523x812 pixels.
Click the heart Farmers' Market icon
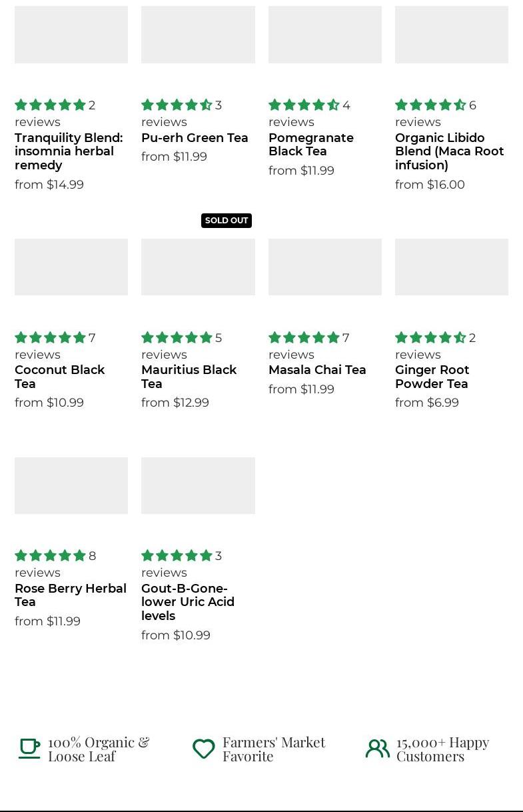pos(204,749)
